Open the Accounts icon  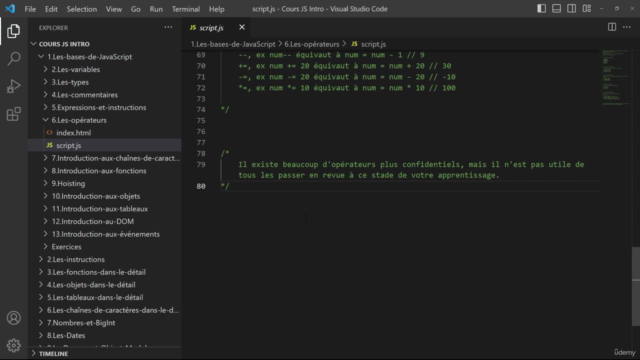pyautogui.click(x=13, y=318)
